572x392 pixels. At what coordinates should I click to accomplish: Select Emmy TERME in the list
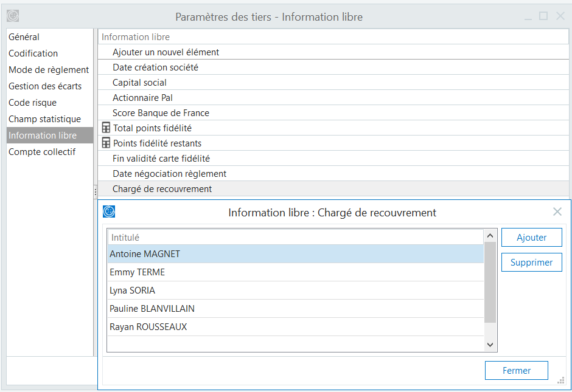138,272
